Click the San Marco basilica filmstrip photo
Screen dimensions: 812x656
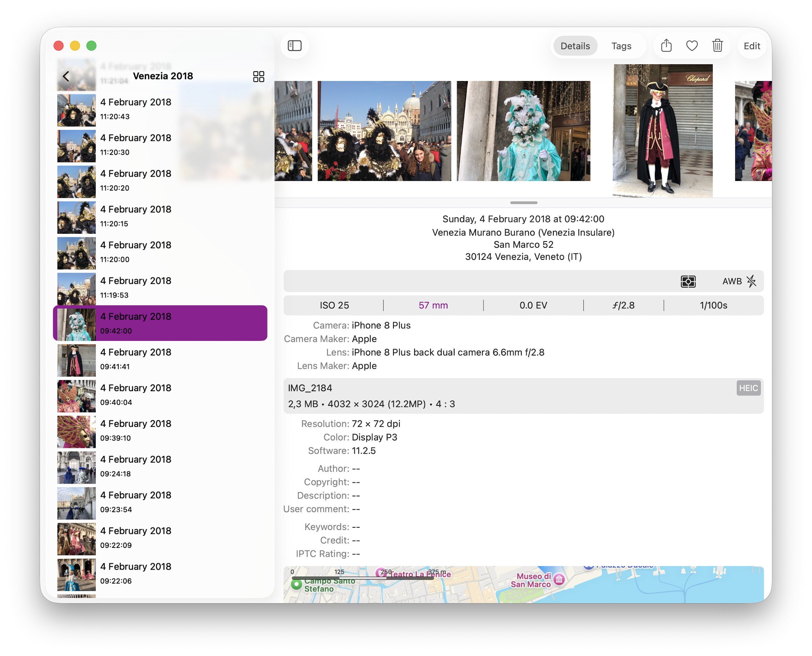click(x=384, y=131)
